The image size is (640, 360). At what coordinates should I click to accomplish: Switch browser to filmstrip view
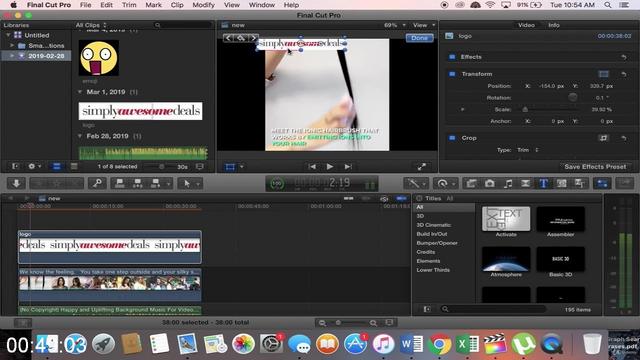(x=56, y=167)
